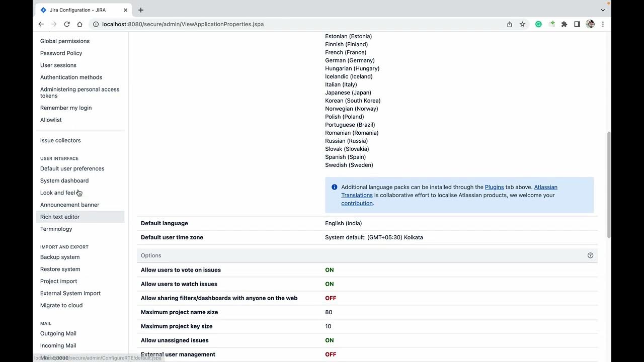Viewport: 644px width, 362px height.
Task: Click the blue info icon in notice
Action: pyautogui.click(x=335, y=187)
